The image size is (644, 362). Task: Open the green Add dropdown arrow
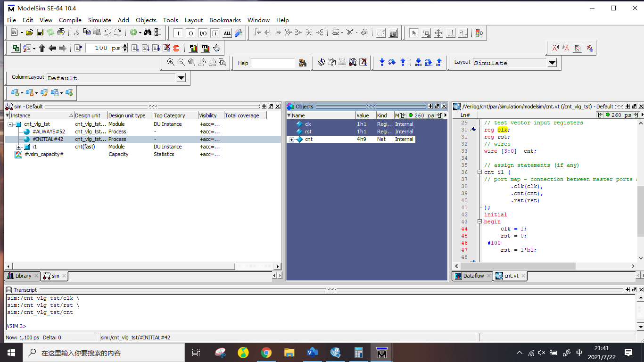click(140, 33)
